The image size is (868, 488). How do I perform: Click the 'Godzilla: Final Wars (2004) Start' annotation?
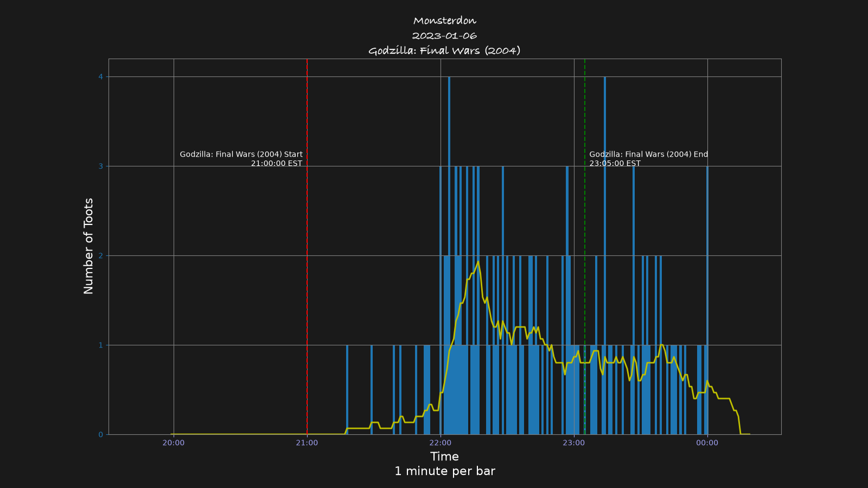pos(241,155)
